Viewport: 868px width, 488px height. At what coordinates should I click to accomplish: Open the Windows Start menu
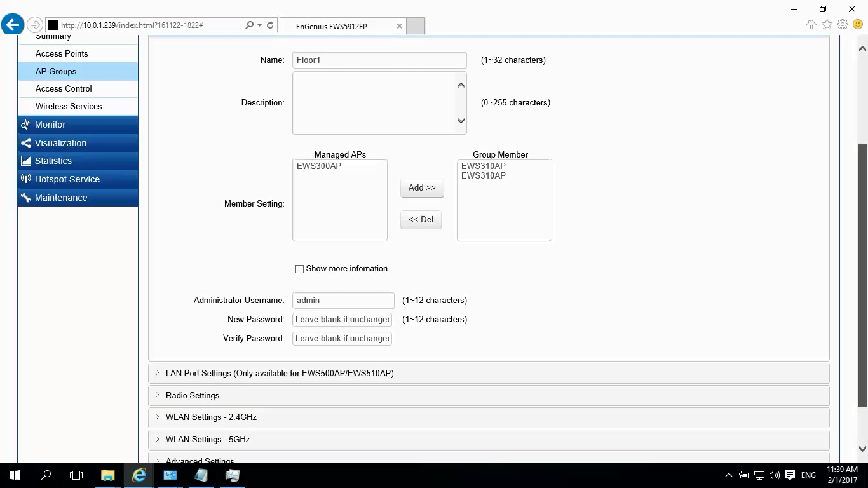point(15,475)
